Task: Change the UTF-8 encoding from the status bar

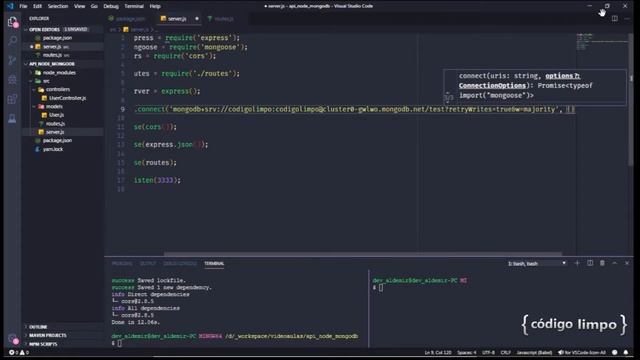Action: click(489, 352)
